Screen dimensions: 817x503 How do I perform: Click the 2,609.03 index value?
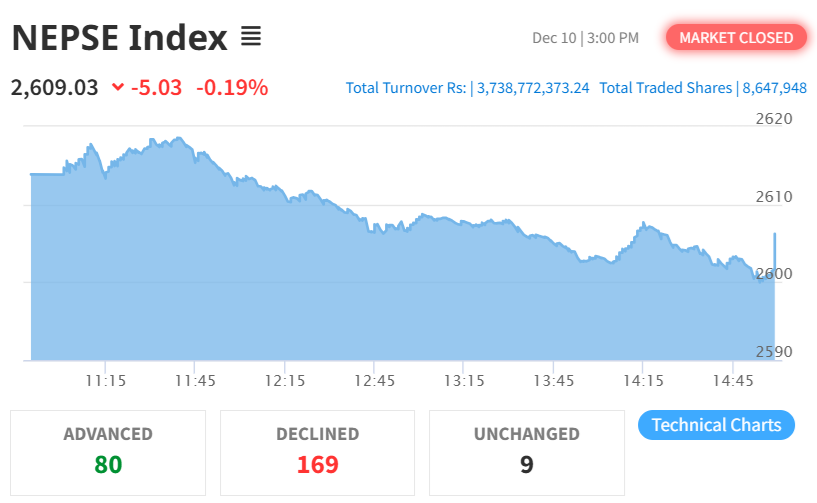(55, 87)
